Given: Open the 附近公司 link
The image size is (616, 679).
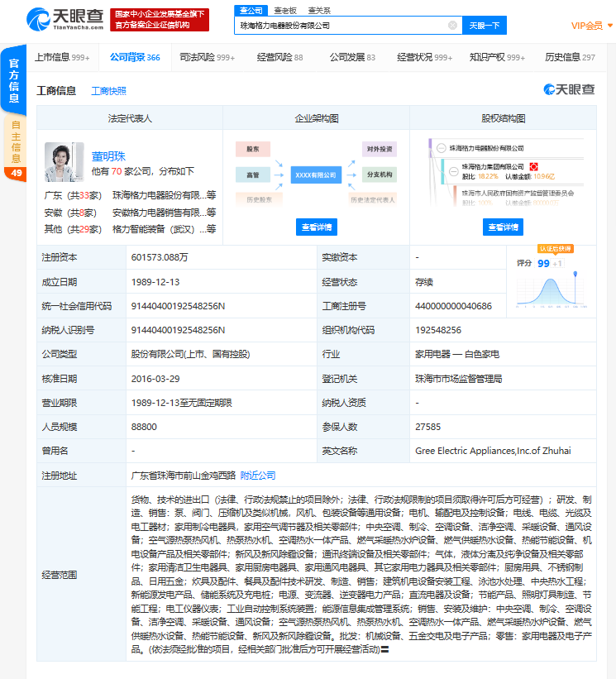Looking at the screenshot, I should pos(258,476).
